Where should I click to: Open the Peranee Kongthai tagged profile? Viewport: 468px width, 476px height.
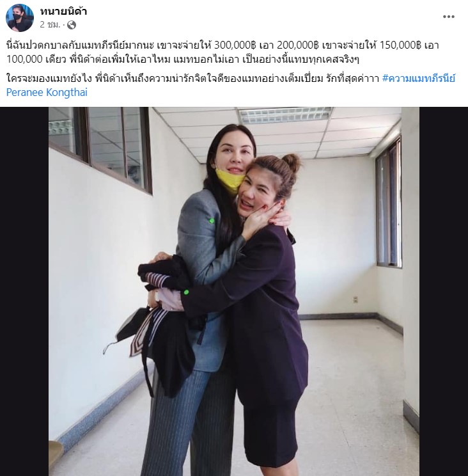click(47, 92)
